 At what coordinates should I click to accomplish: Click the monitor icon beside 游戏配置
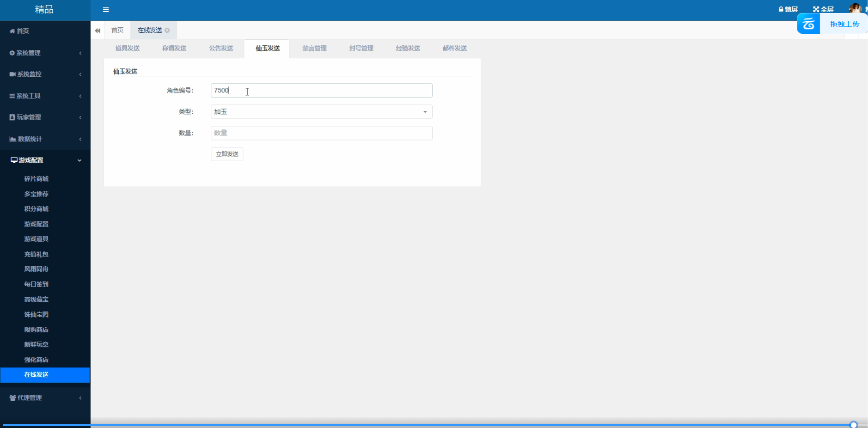(x=14, y=160)
